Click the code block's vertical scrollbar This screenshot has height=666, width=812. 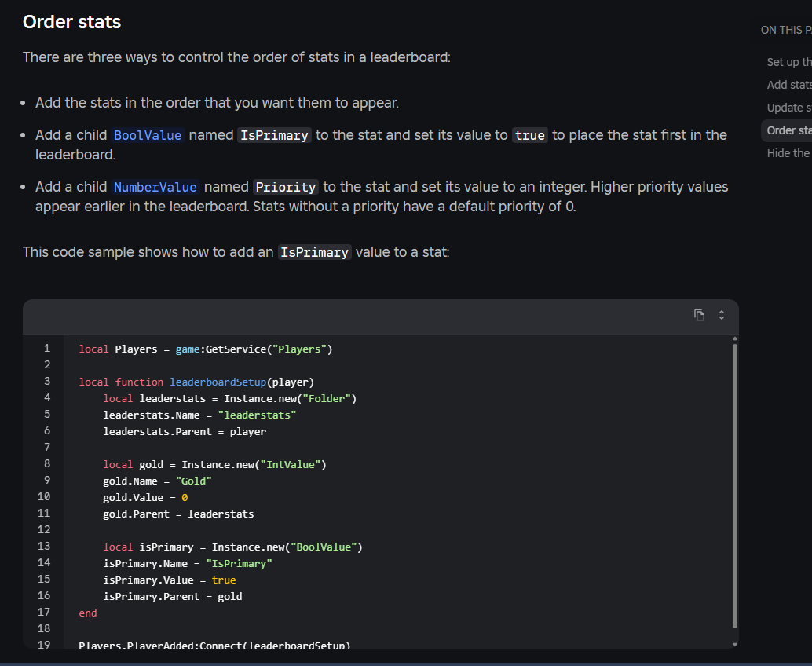click(x=734, y=487)
